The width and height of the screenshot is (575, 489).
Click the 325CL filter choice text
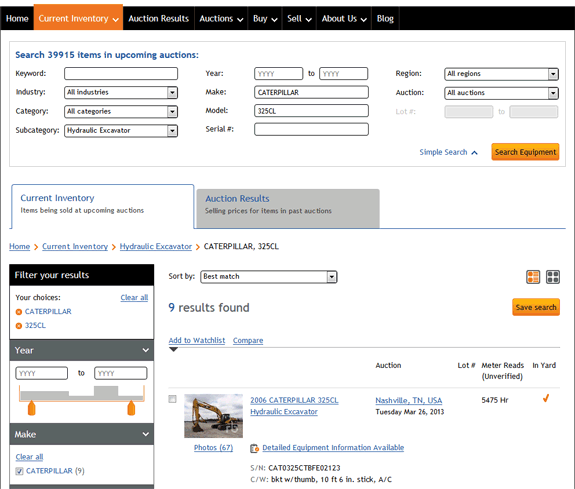pyautogui.click(x=35, y=325)
